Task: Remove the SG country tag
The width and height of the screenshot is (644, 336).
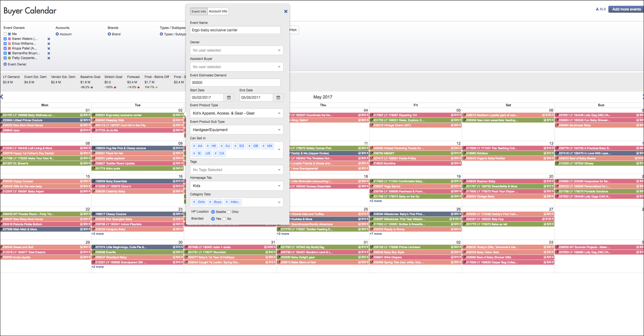Action: tap(235, 146)
